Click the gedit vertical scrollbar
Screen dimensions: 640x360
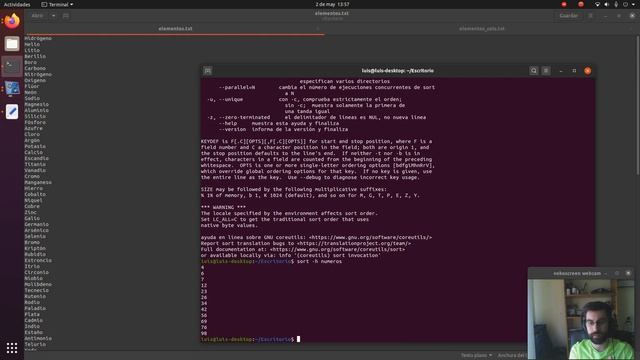(638, 106)
